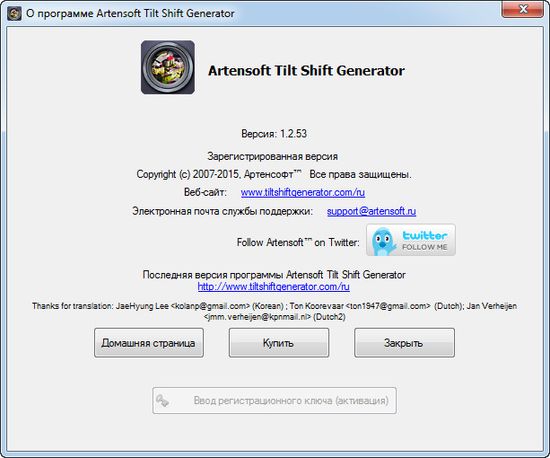This screenshot has width=550, height=458.
Task: Click the Ввод регистрационного ключа (активация) button
Action: click(275, 400)
